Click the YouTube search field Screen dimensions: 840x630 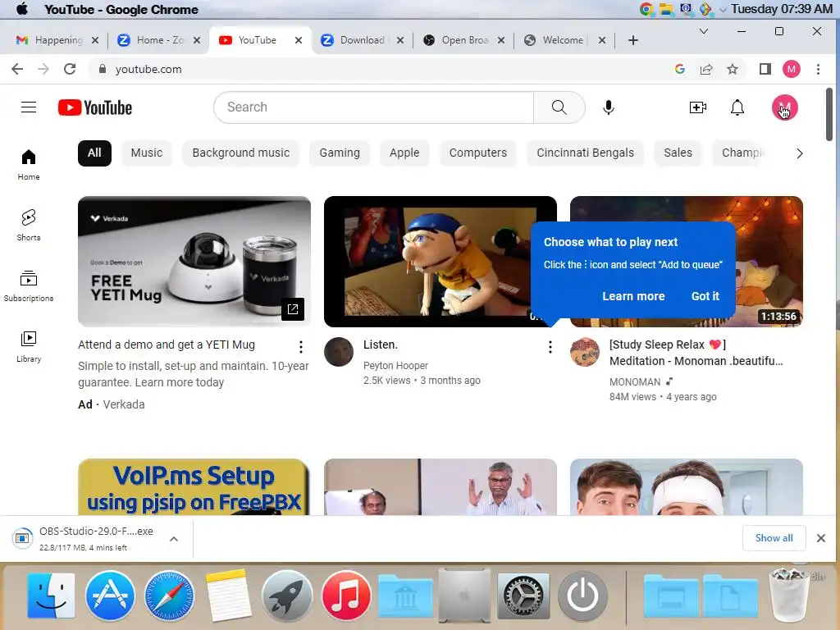point(373,107)
